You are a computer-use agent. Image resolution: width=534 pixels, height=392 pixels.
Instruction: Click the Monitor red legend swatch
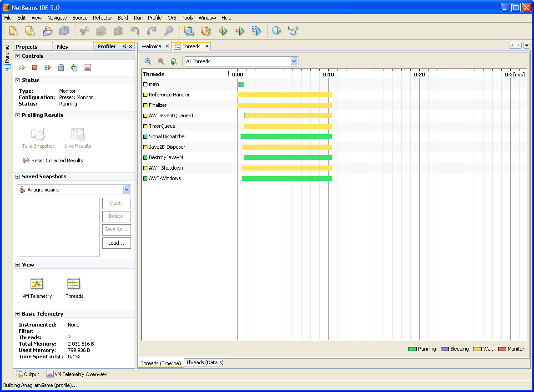coord(502,349)
